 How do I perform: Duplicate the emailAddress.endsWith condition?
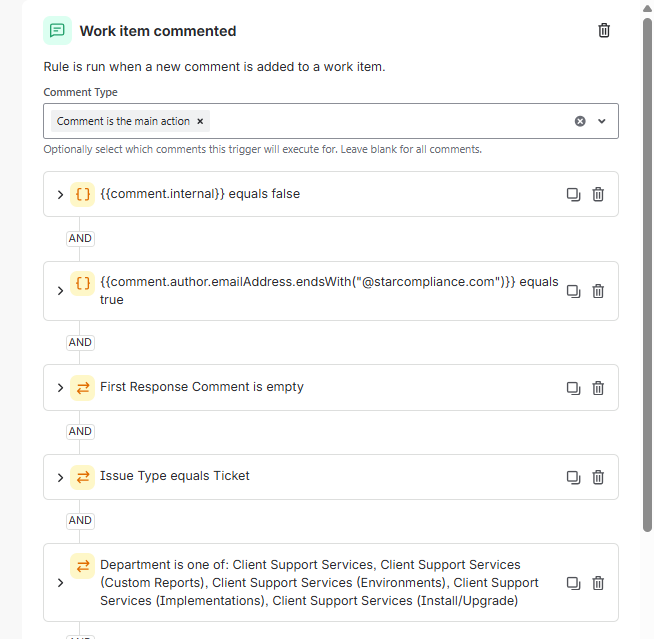pyautogui.click(x=573, y=291)
